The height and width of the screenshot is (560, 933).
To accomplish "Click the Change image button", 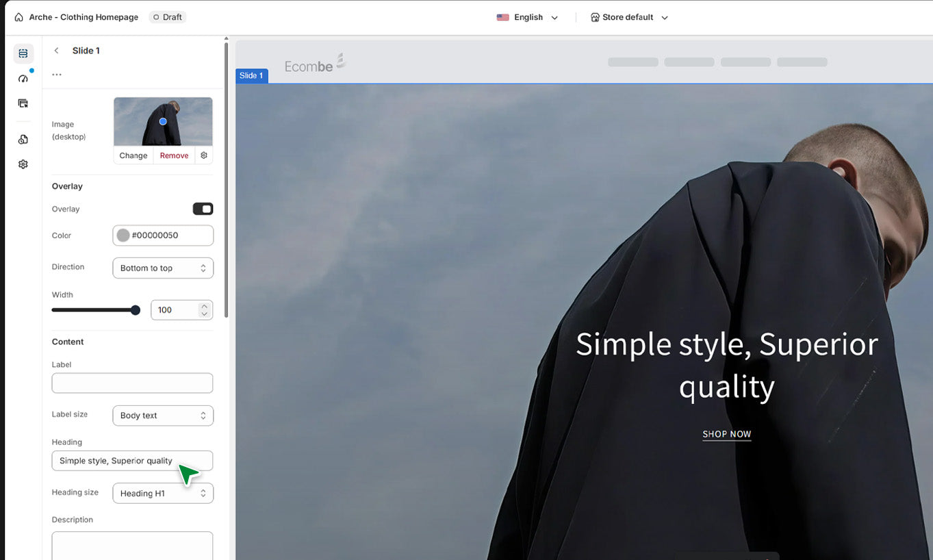I will pos(133,155).
